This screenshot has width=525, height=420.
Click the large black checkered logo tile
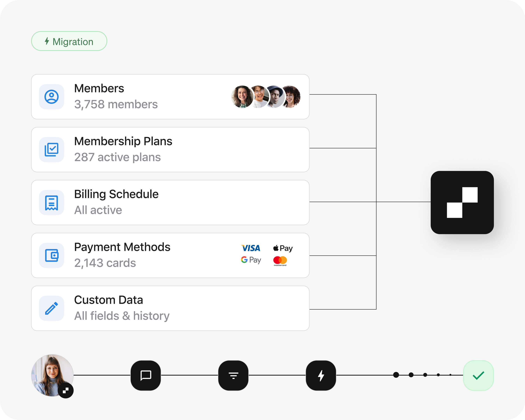pos(462,202)
